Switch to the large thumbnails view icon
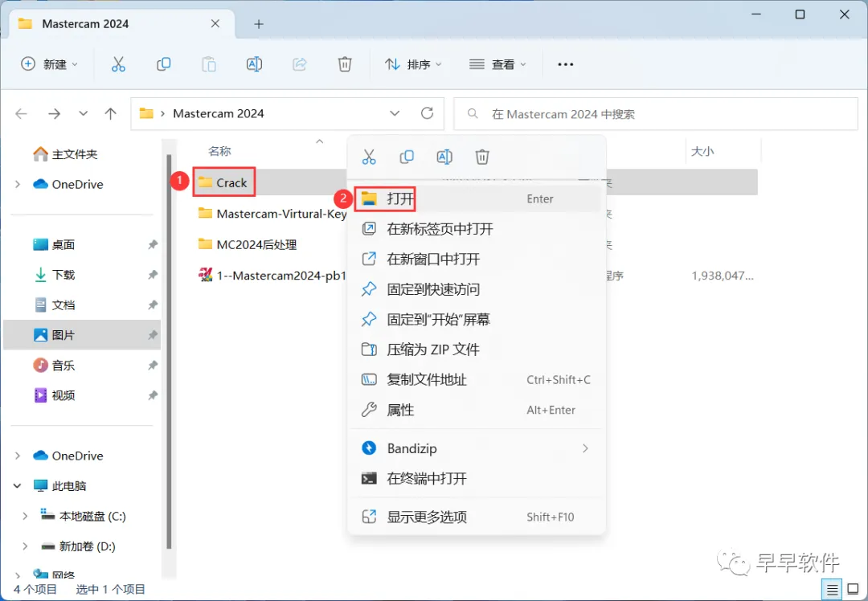Screen dimensions: 868x601 [x=854, y=590]
